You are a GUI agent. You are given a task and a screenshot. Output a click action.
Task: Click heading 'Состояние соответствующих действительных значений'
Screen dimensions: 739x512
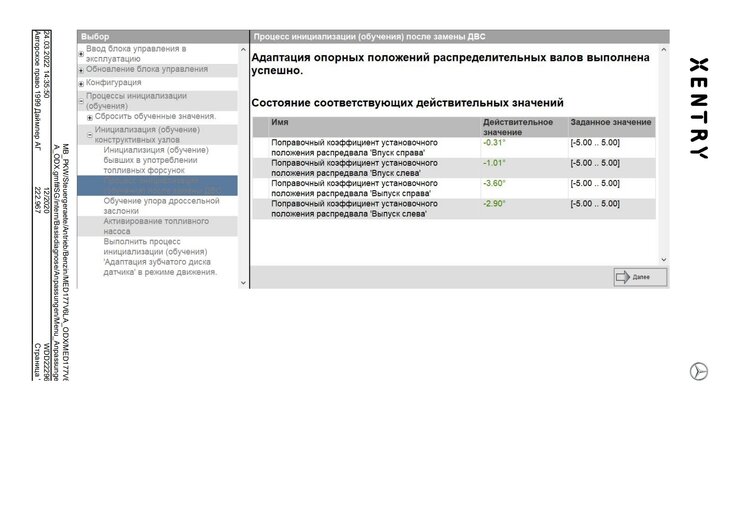click(407, 103)
